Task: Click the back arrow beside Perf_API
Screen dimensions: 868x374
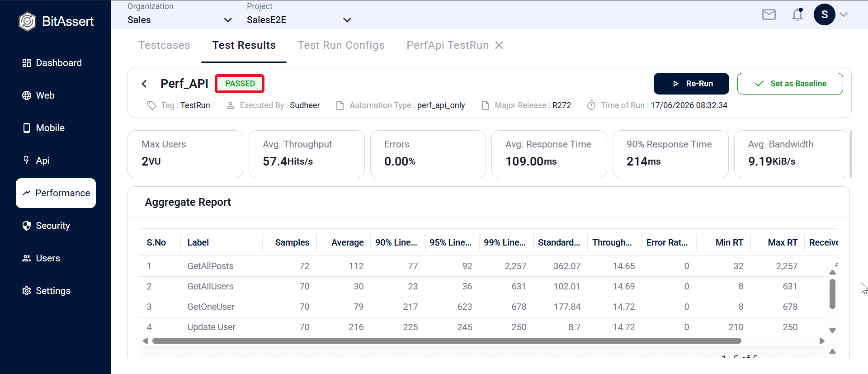Action: (x=144, y=84)
